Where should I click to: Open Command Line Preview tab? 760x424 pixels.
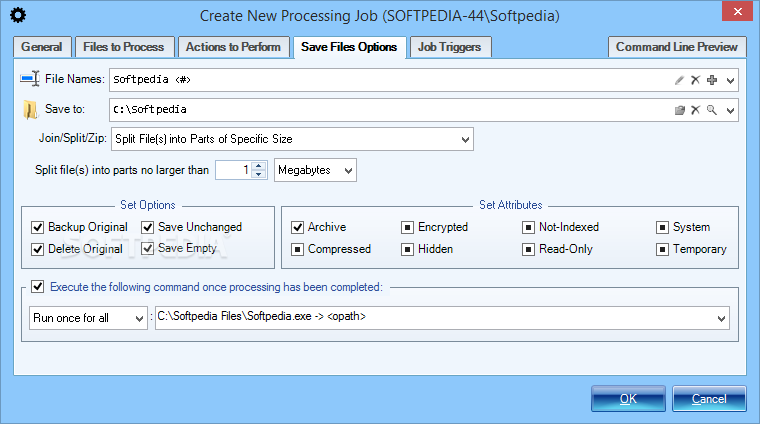pos(677,47)
